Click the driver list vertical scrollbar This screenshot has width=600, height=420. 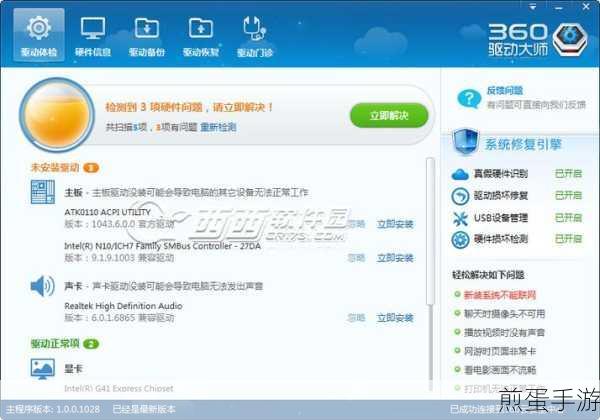pos(430,231)
